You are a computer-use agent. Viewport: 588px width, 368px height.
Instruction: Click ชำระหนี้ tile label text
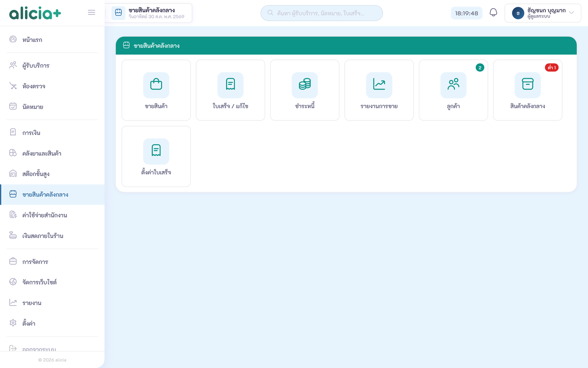[x=305, y=106]
